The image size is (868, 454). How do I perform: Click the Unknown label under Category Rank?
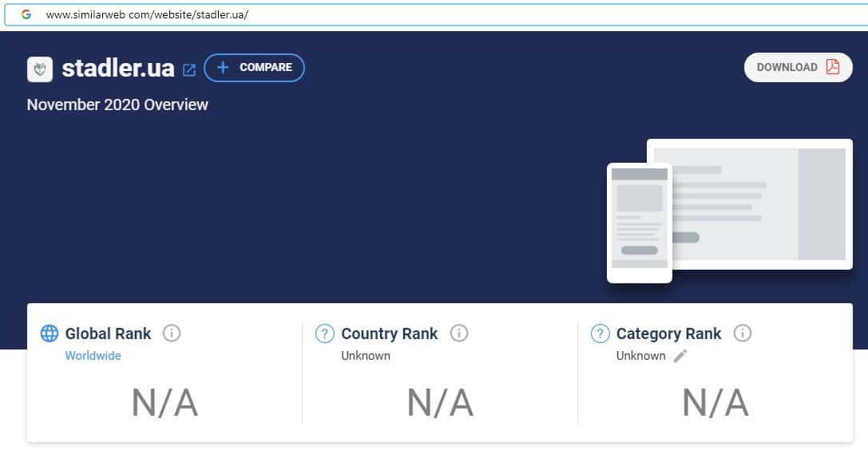640,356
